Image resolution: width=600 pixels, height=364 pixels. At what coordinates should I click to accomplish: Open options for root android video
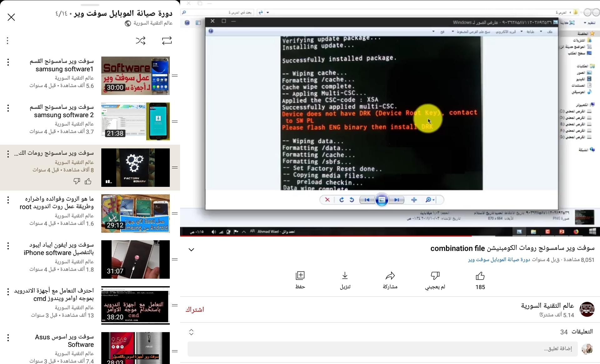pos(8,200)
